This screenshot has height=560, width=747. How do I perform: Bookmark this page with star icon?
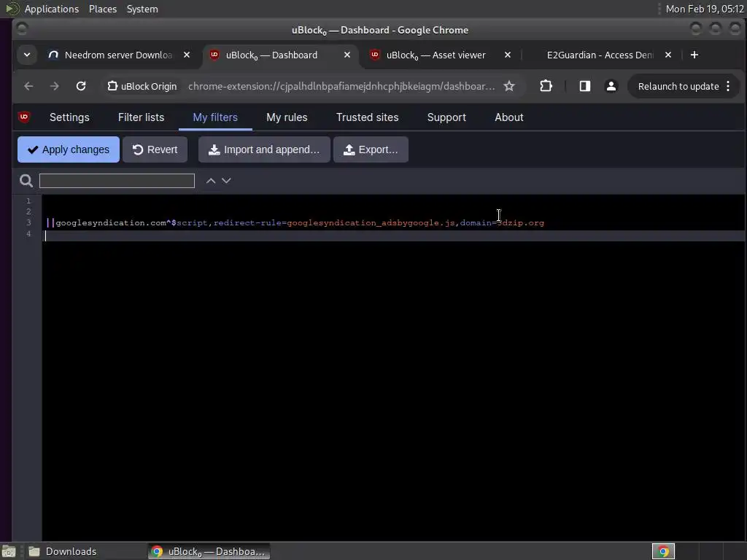tap(509, 86)
